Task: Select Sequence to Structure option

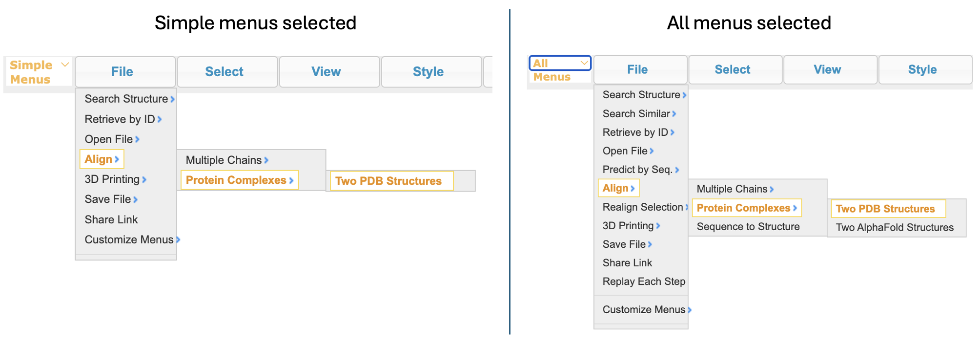Action: coord(748,227)
